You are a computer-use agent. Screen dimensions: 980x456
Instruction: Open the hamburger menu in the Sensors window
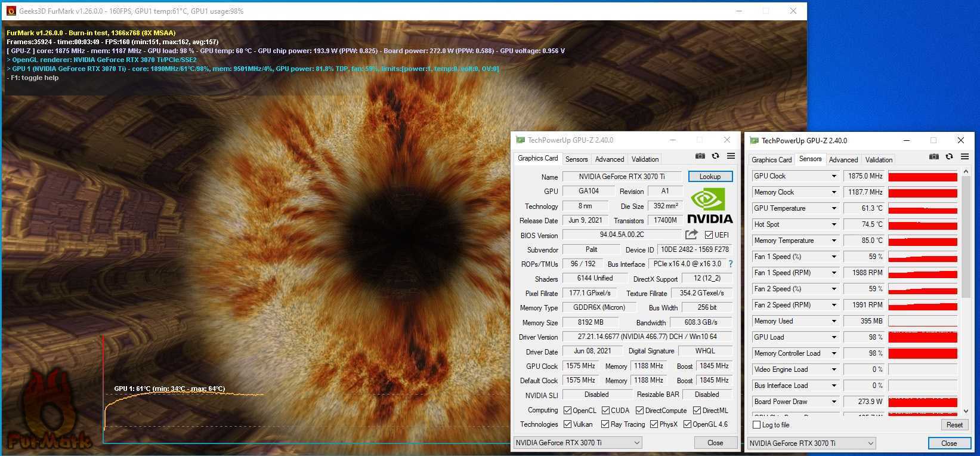pos(964,157)
